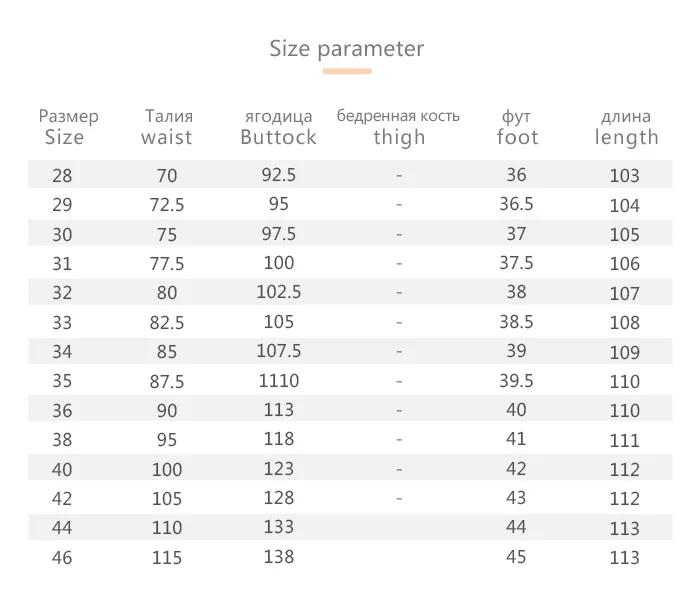Image resolution: width=700 pixels, height=589 pixels.
Task: Select size 32 row label
Action: click(62, 294)
